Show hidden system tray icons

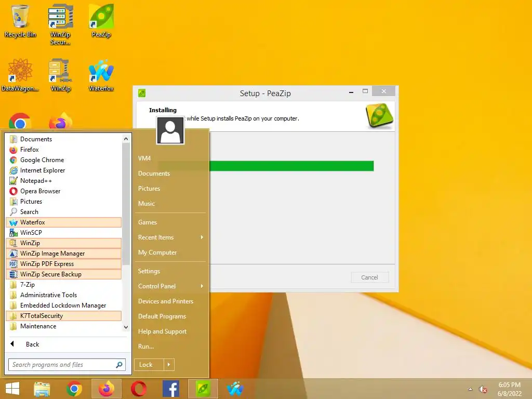(470, 389)
